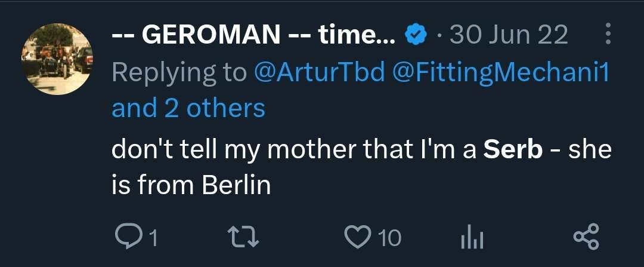The height and width of the screenshot is (267, 644).
Task: Click the reply speech bubble icon
Action: (x=126, y=238)
